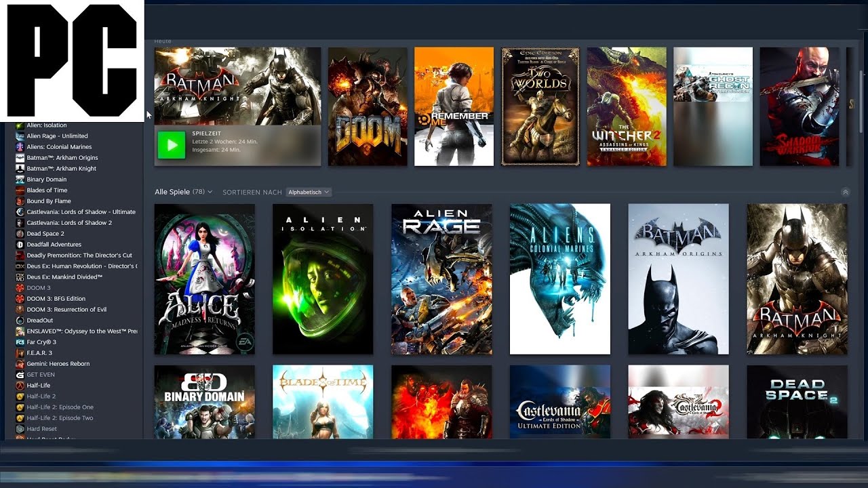This screenshot has width=868, height=488.
Task: Expand the Alle Spiele (78) dropdown
Action: click(184, 192)
